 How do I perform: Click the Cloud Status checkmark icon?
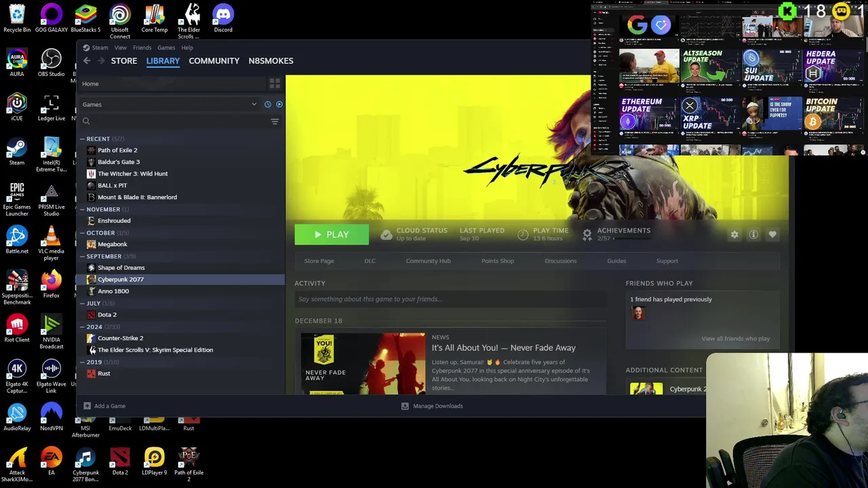click(x=386, y=235)
